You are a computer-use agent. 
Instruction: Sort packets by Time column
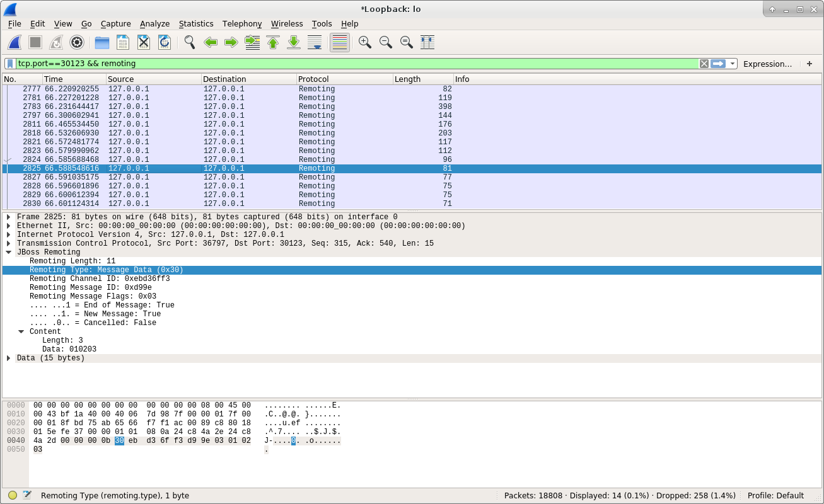click(x=74, y=79)
